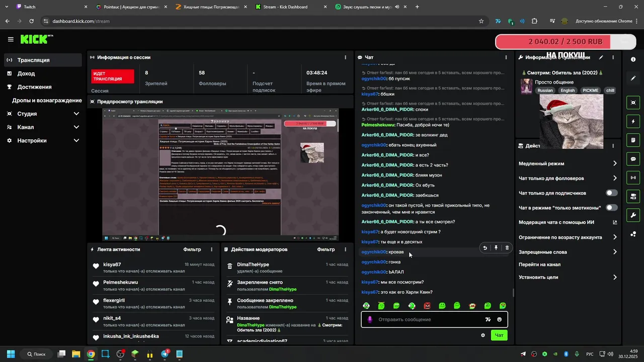Viewport: 644px width, 362px height.
Task: Open Медленный режим options chevron
Action: (x=615, y=163)
